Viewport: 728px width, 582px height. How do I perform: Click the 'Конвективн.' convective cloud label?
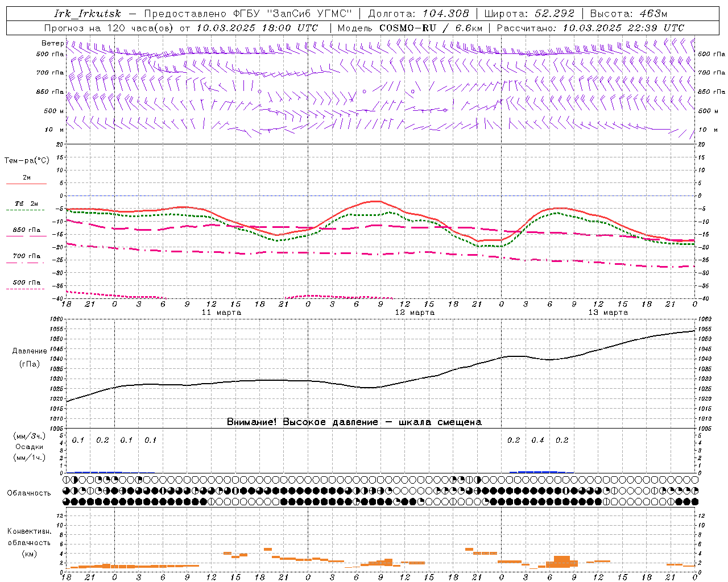point(29,532)
